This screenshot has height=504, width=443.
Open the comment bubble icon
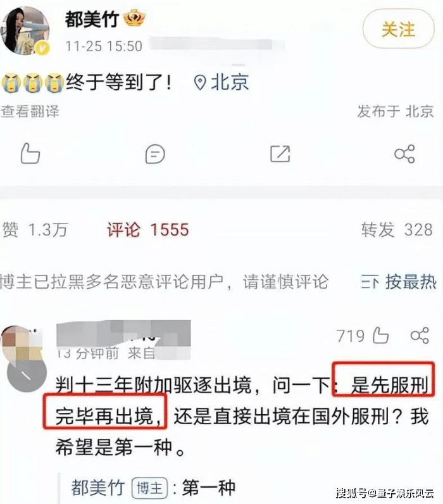pos(155,154)
